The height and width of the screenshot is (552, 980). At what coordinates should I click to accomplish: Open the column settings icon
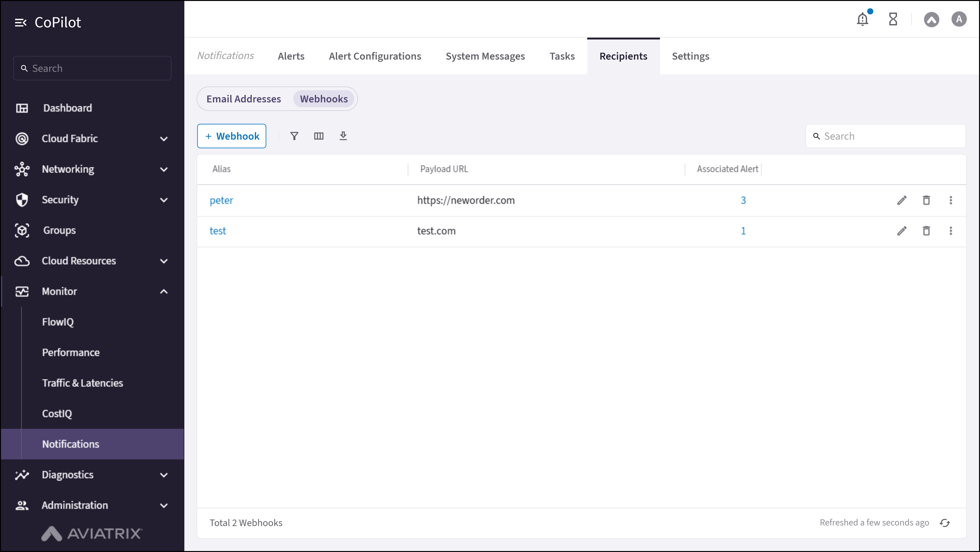(x=319, y=136)
